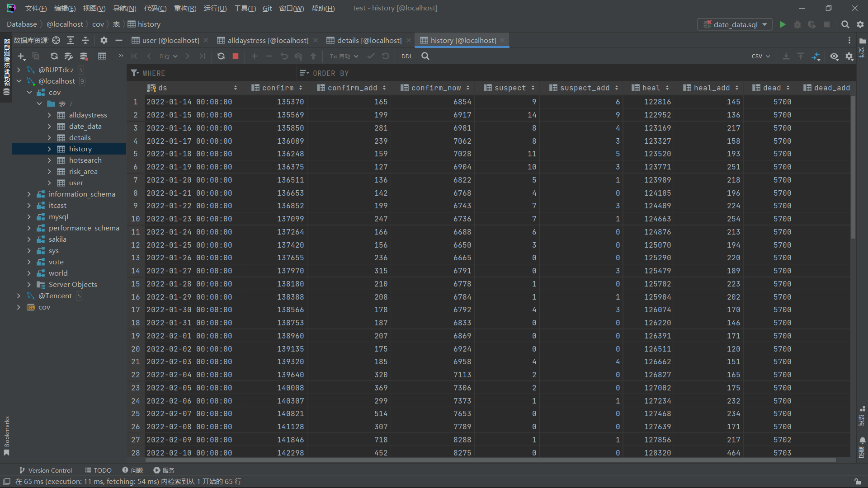Click the red stop query button

coord(236,56)
